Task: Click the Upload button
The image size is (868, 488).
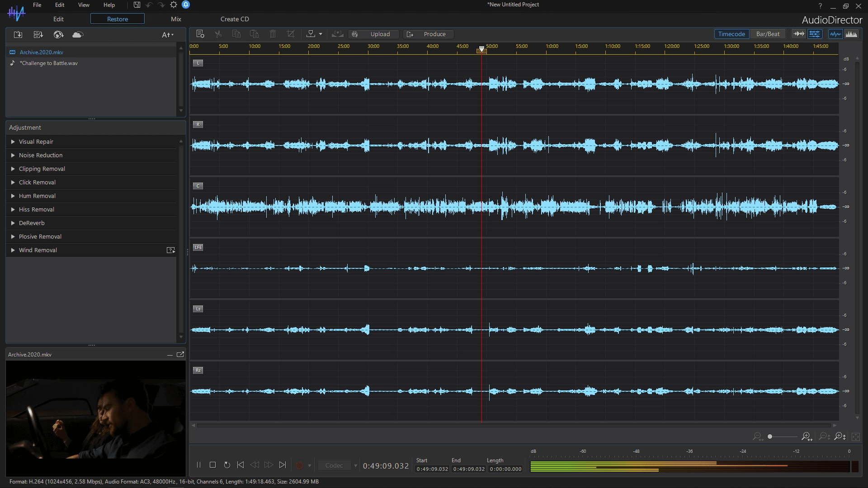Action: click(375, 34)
